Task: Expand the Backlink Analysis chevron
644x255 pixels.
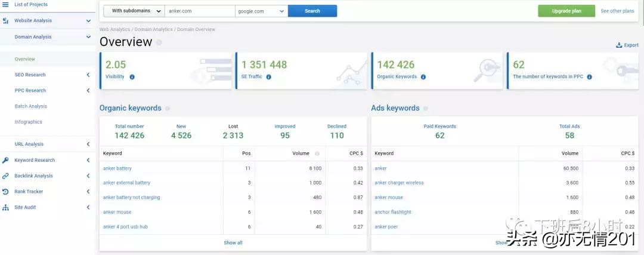Action: pyautogui.click(x=88, y=176)
